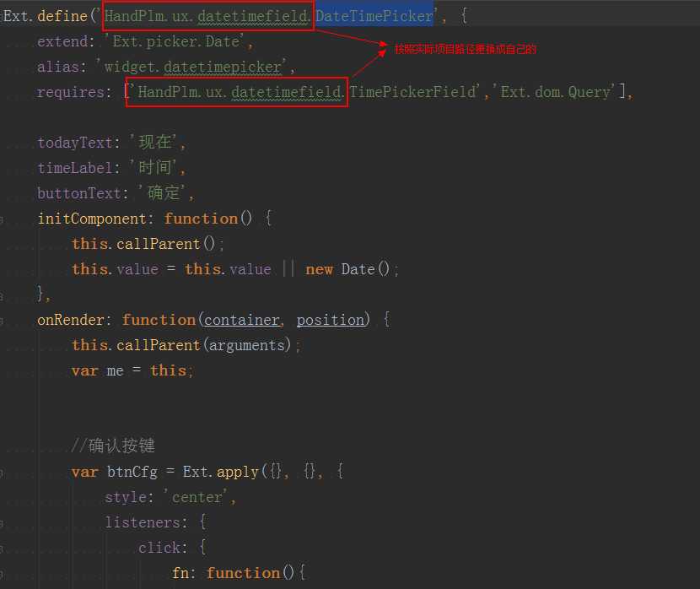
Task: Click the 'define' keyword in Ext.define
Action: [x=62, y=16]
